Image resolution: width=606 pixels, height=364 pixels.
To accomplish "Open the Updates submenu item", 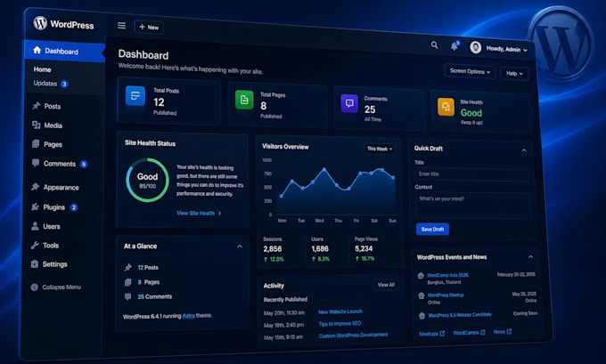I will click(x=45, y=84).
